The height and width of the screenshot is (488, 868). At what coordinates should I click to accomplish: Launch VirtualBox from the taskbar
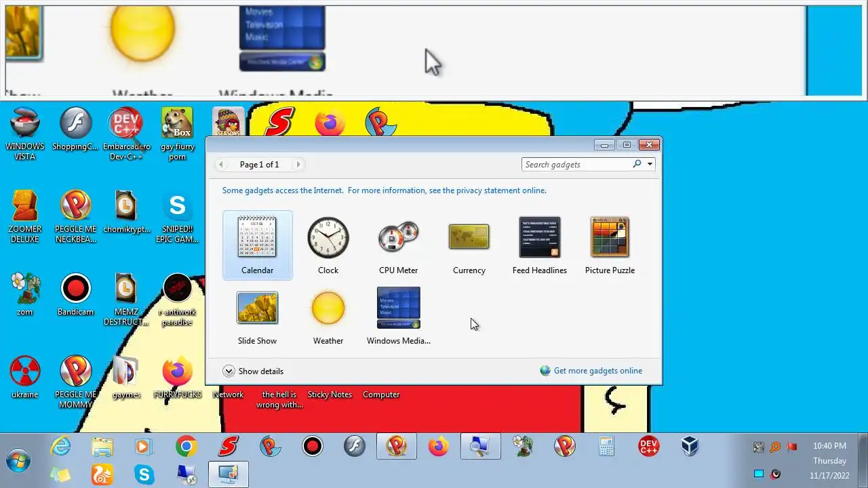[690, 446]
